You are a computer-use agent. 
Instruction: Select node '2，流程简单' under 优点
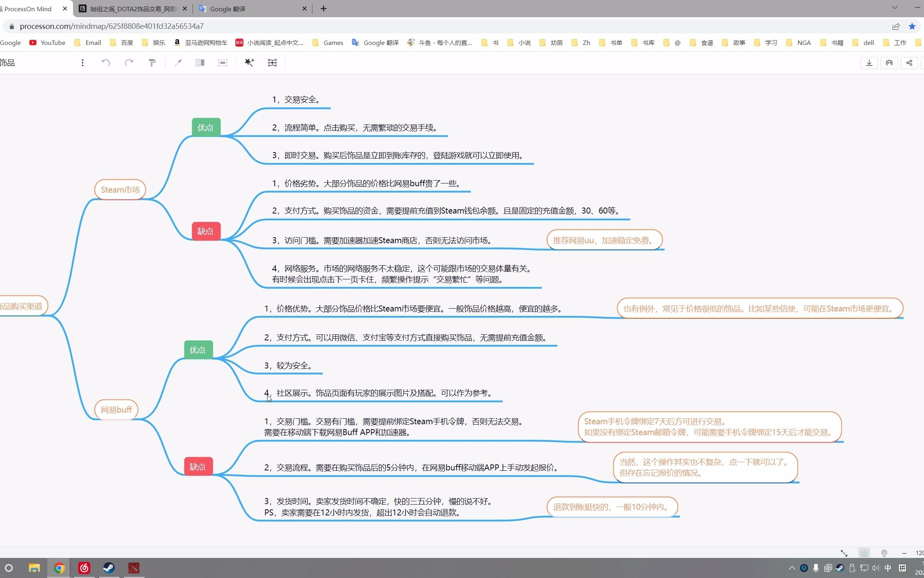coord(355,128)
